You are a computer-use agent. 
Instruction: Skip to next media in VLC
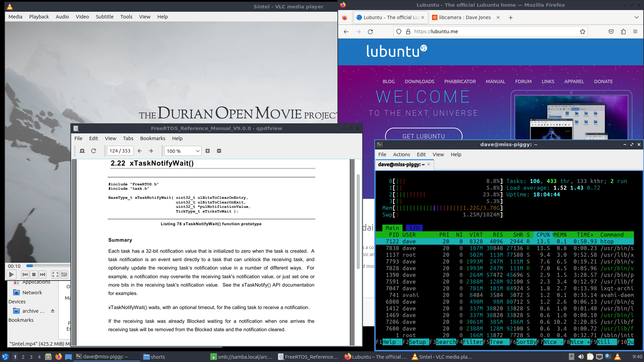pos(43,275)
